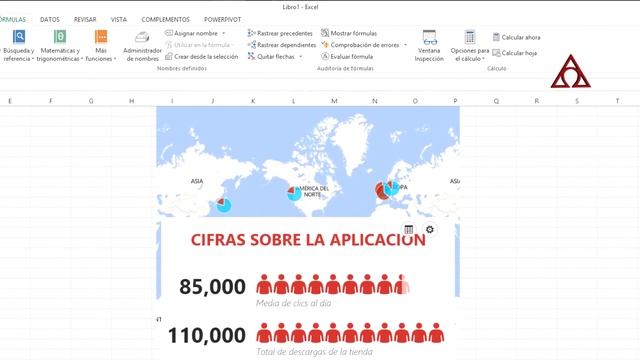Click Asignar nombre tag icon
Viewport: 640px width, 360px height.
169,33
